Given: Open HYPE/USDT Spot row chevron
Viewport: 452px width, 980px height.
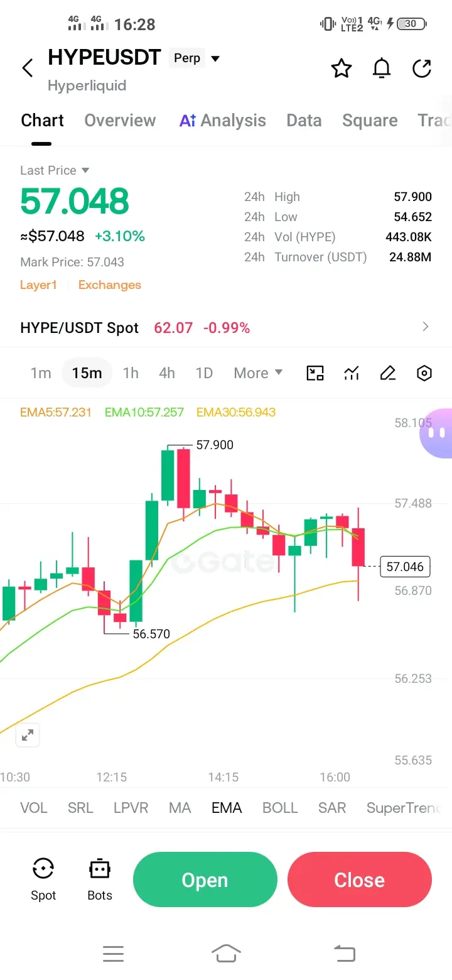Looking at the screenshot, I should 426,327.
